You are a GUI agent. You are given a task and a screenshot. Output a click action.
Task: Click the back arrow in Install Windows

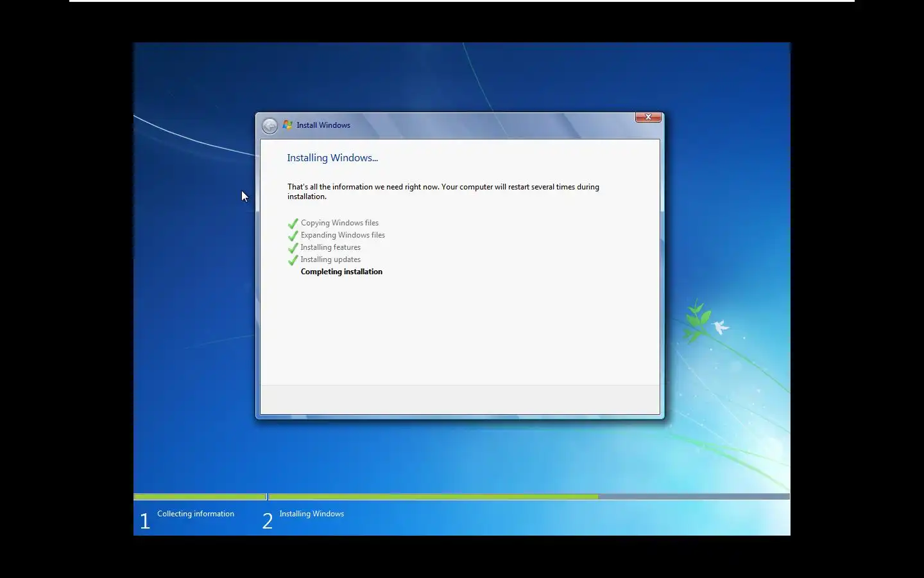coord(270,126)
